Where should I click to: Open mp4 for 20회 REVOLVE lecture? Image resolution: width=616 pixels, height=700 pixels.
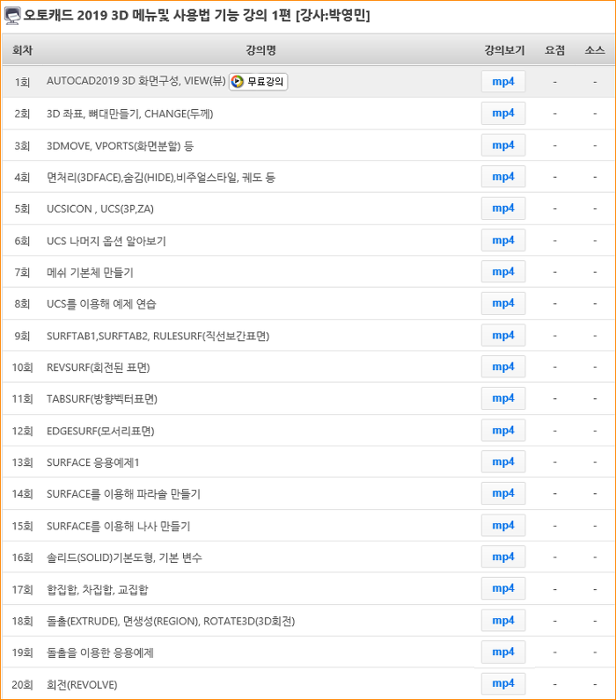(x=503, y=684)
